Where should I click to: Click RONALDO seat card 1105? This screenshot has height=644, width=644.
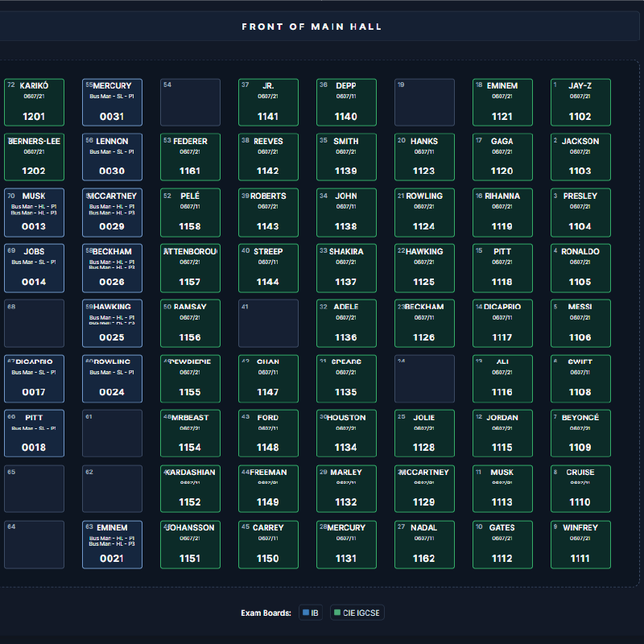[580, 268]
